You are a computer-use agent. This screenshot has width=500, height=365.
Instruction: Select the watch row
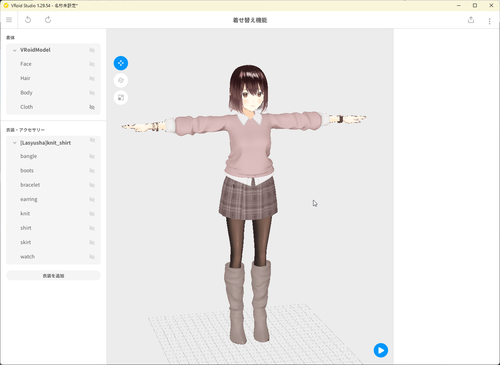pos(53,257)
